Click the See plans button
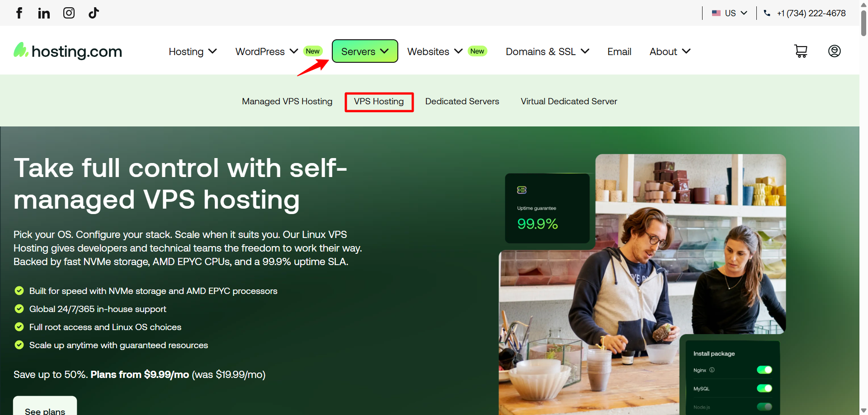 click(45, 406)
